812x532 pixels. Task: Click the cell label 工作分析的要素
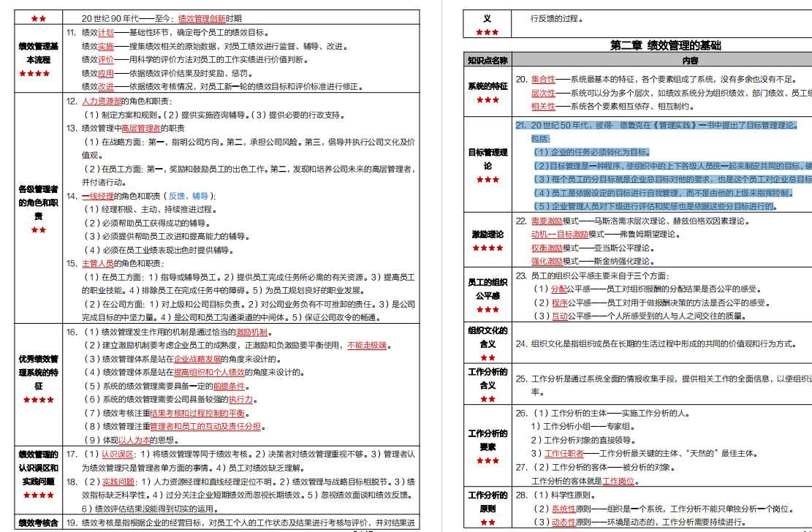click(x=487, y=441)
